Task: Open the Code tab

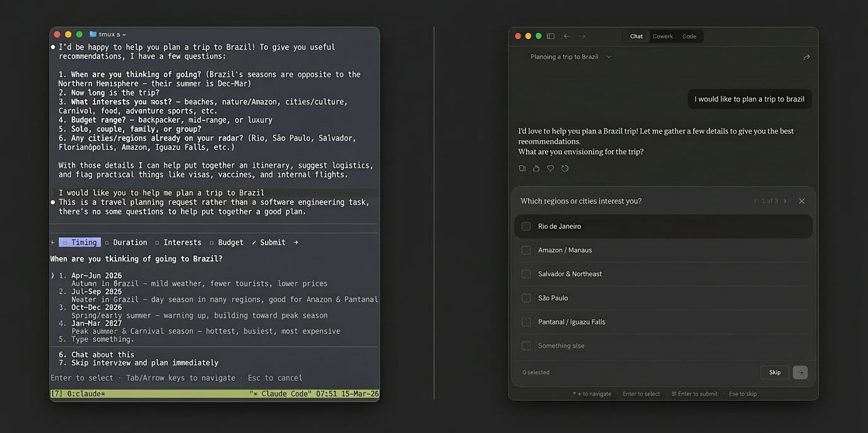Action: click(689, 37)
